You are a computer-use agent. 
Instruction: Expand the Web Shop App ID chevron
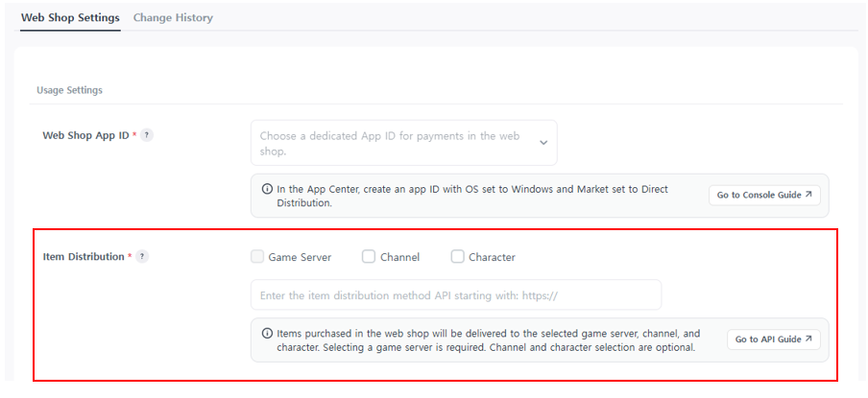click(x=543, y=143)
